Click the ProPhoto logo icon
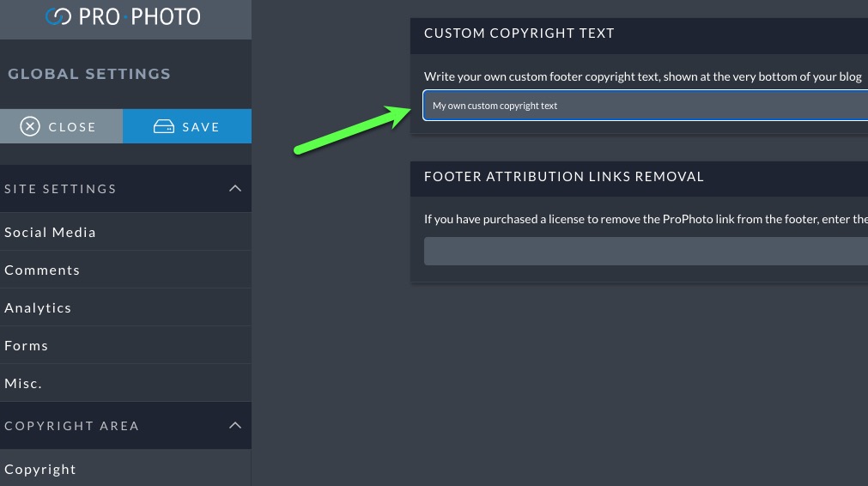Image resolution: width=868 pixels, height=486 pixels. (58, 16)
